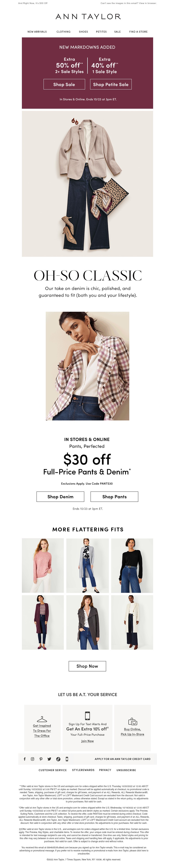Click the mobile phone icon in social bar
Screen dimensions: 175x868
click(67, 759)
